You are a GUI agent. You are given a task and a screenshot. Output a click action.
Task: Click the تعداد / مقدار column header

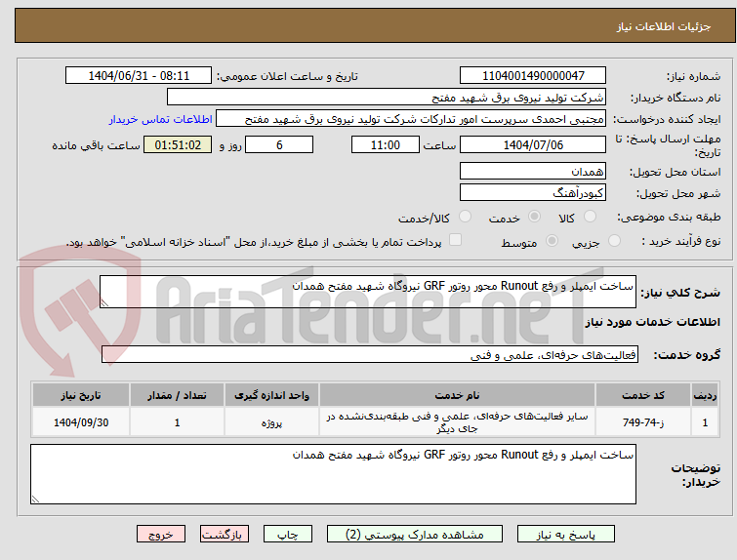tap(178, 395)
